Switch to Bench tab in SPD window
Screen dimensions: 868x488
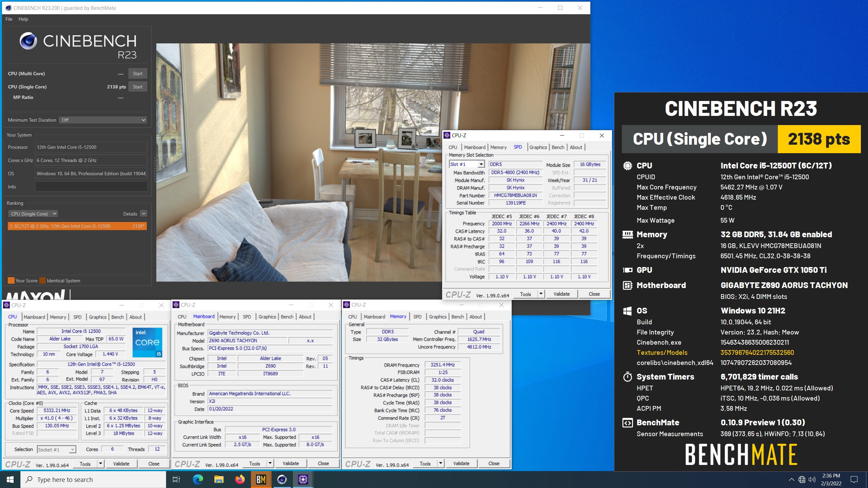click(x=558, y=147)
